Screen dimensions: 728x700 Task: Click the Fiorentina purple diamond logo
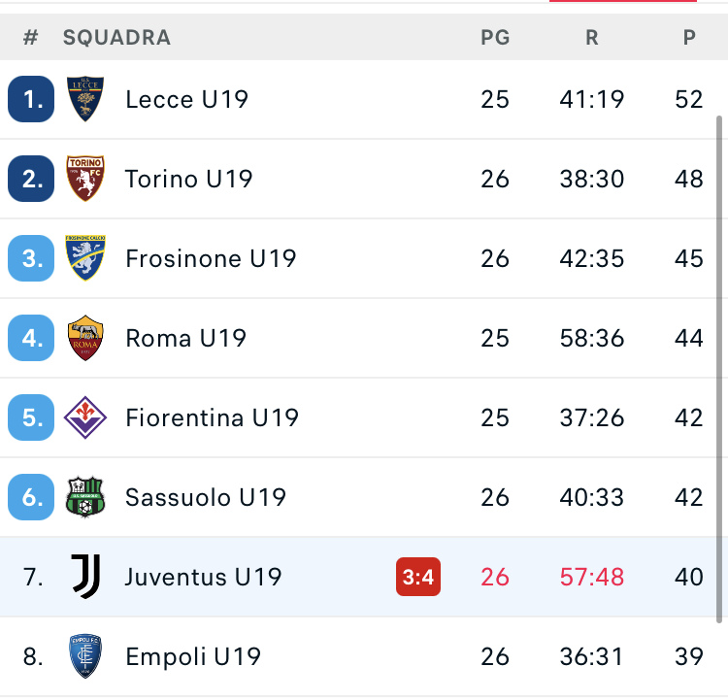[85, 417]
